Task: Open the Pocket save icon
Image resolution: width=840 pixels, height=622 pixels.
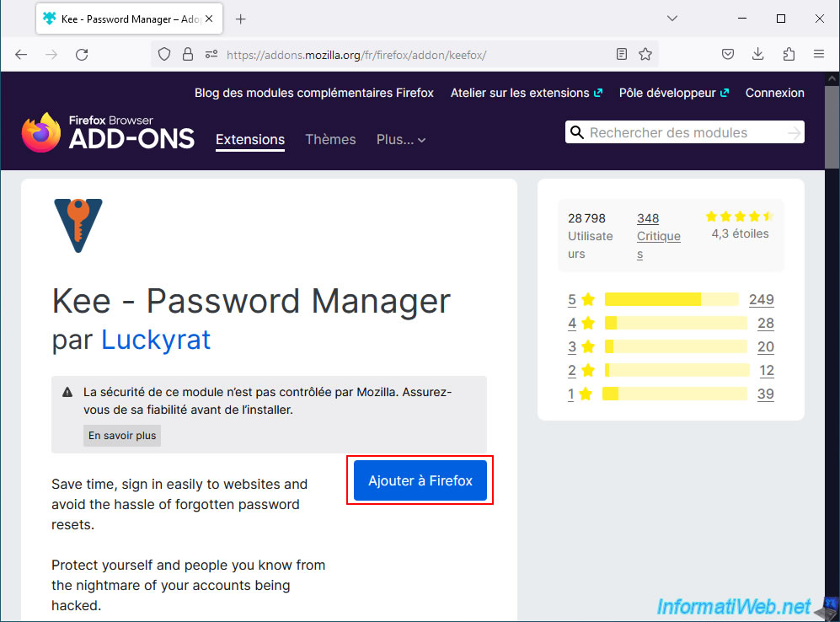Action: 727,54
